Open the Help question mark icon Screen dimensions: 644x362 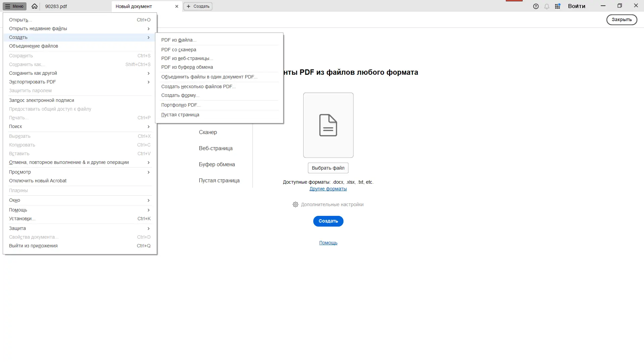coord(536,6)
